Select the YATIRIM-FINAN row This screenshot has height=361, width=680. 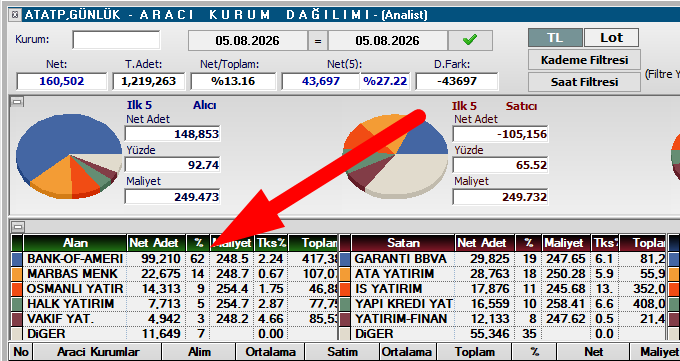(x=502, y=319)
